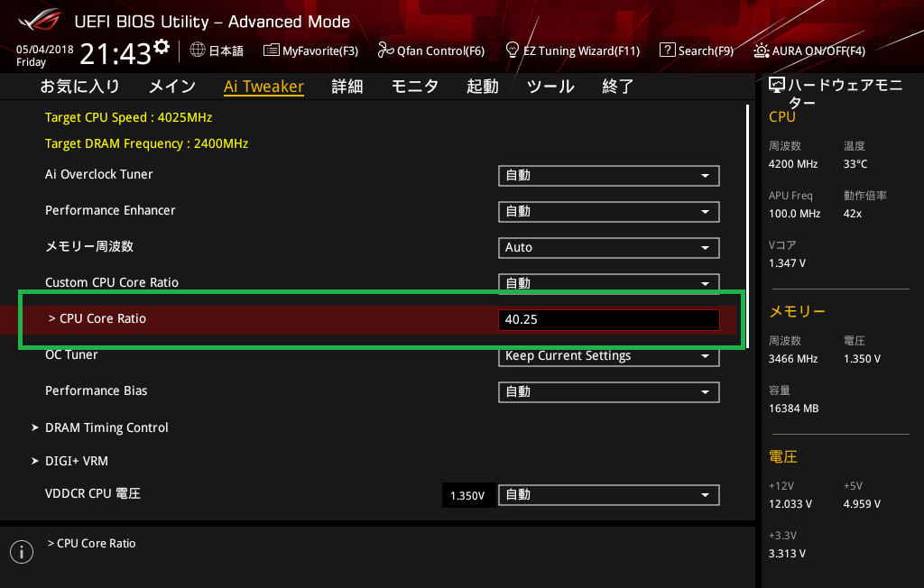Click the +3.3V 3.313 V reading
The image size is (924, 588).
coord(787,553)
